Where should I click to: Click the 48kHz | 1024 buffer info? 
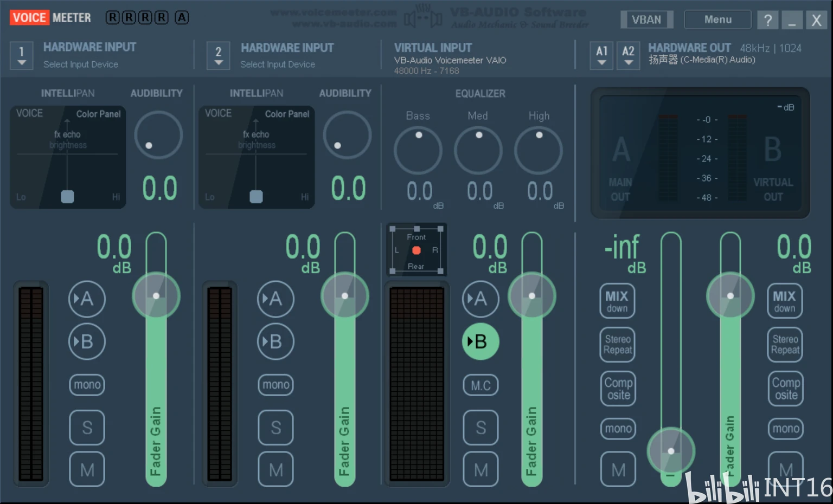(x=771, y=48)
